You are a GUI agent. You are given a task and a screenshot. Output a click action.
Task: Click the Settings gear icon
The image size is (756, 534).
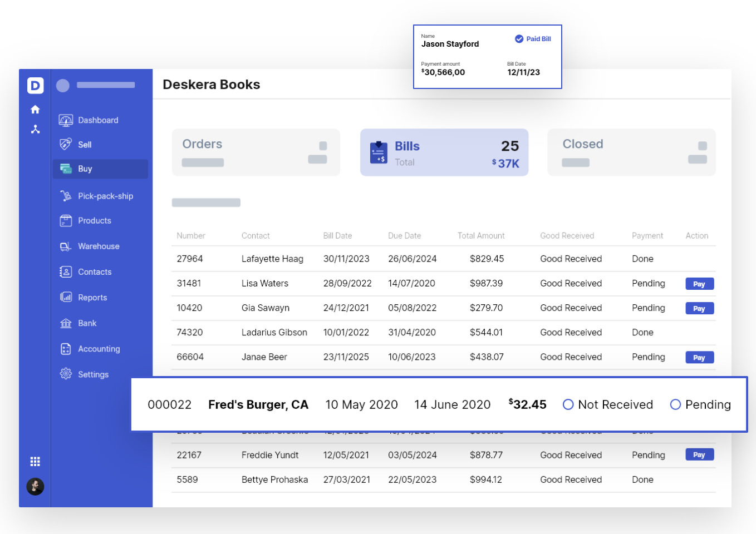tap(66, 374)
